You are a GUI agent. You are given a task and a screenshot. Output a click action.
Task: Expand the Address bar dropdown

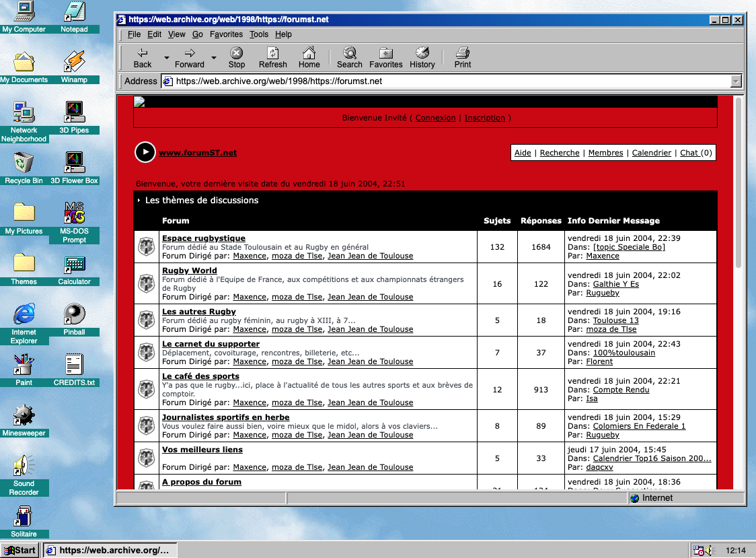coord(736,81)
